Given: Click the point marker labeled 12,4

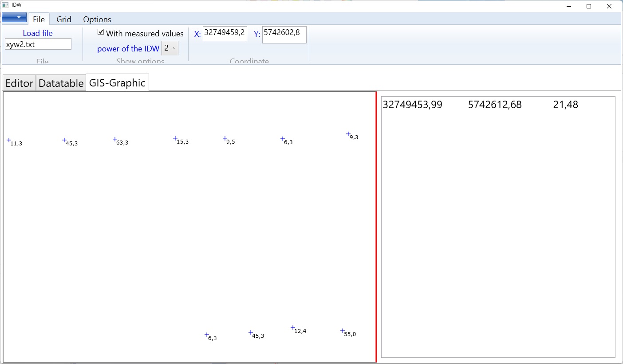Looking at the screenshot, I should pos(293,328).
